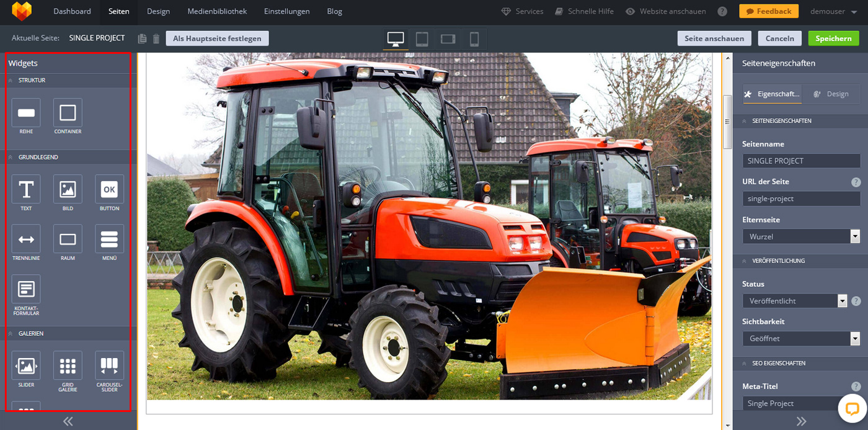Activate desktop preview mode
The width and height of the screenshot is (868, 430).
pos(396,39)
